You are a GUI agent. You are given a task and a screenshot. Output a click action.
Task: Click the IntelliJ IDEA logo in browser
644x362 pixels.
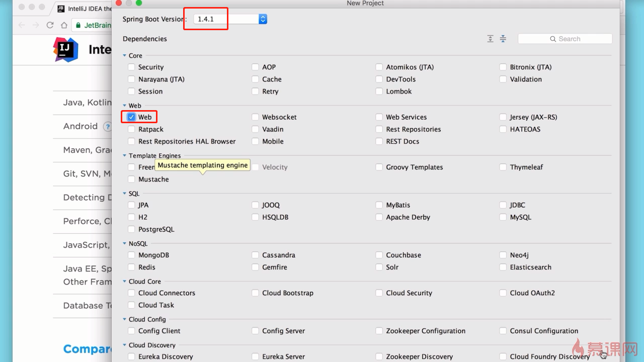[66, 49]
